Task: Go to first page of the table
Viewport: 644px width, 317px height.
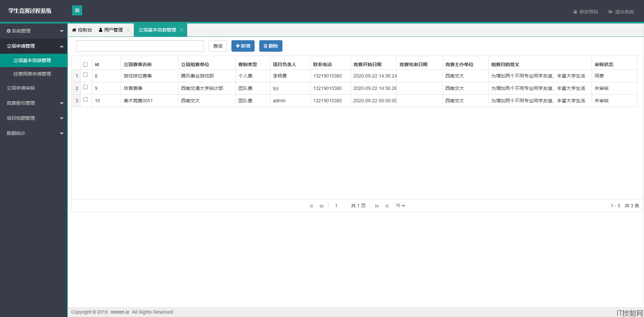Action: point(311,206)
